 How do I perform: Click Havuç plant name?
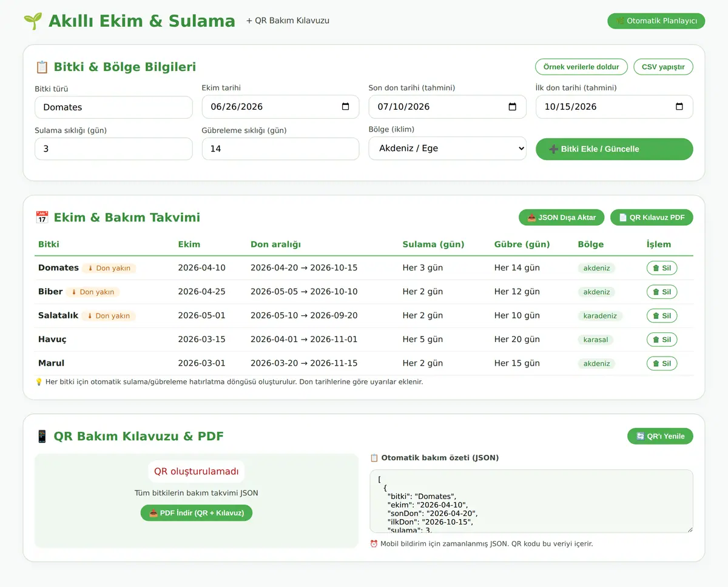pyautogui.click(x=52, y=340)
